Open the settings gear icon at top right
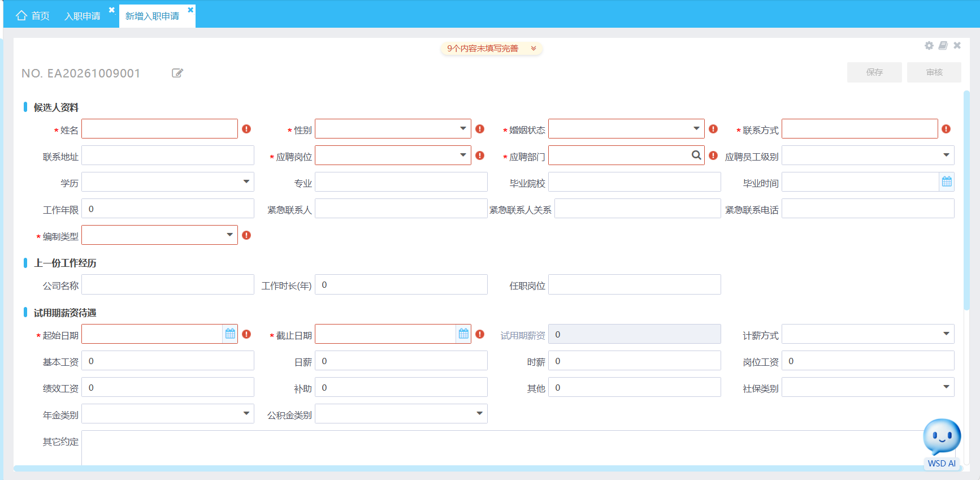This screenshot has width=980, height=480. (929, 45)
